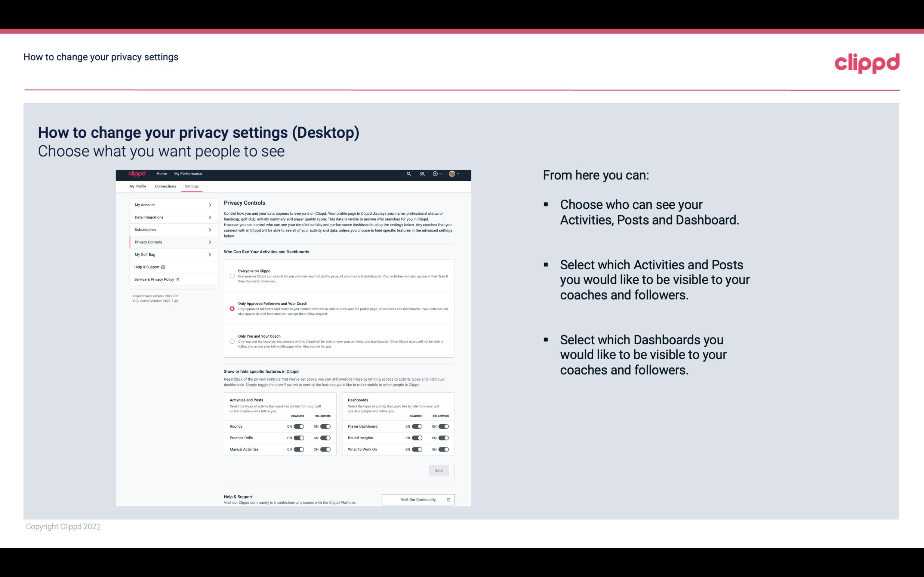924x577 pixels.
Task: Toggle Practice Drills visibility for Coaches off
Action: [298, 437]
